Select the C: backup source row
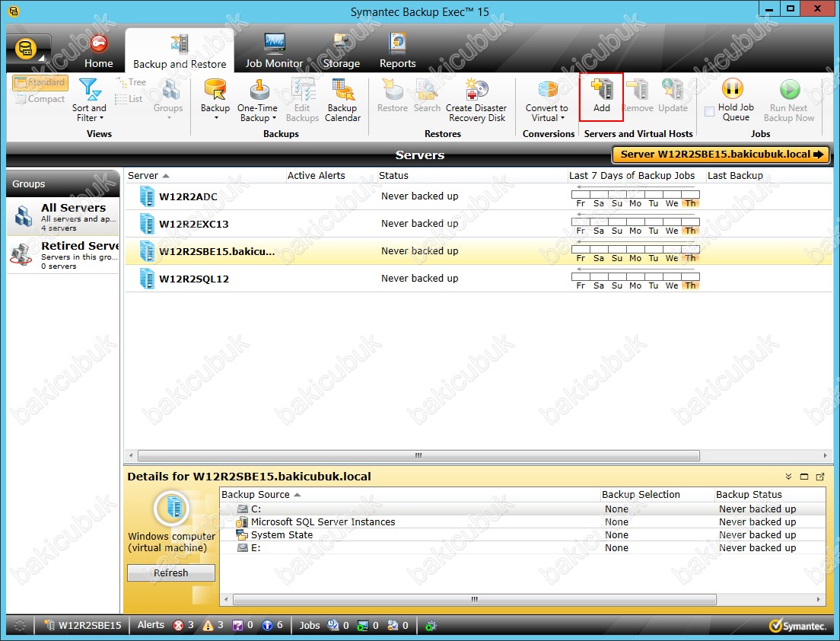This screenshot has width=840, height=641. (523, 509)
